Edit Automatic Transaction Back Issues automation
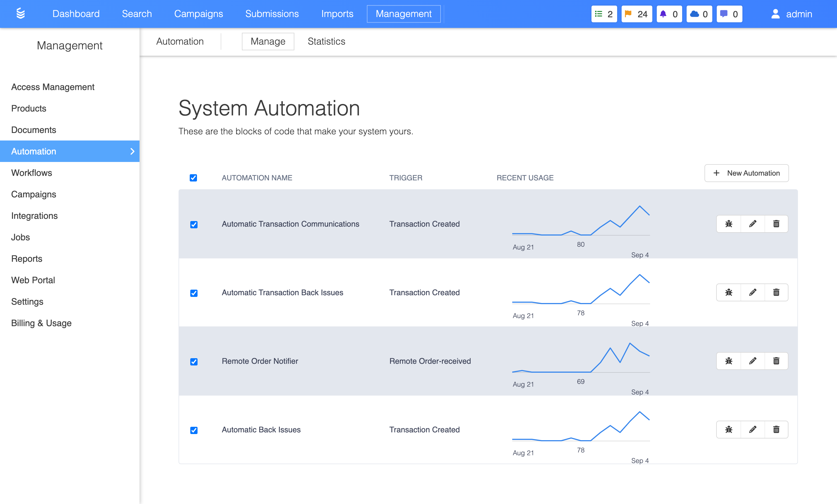Image resolution: width=837 pixels, height=504 pixels. (752, 292)
